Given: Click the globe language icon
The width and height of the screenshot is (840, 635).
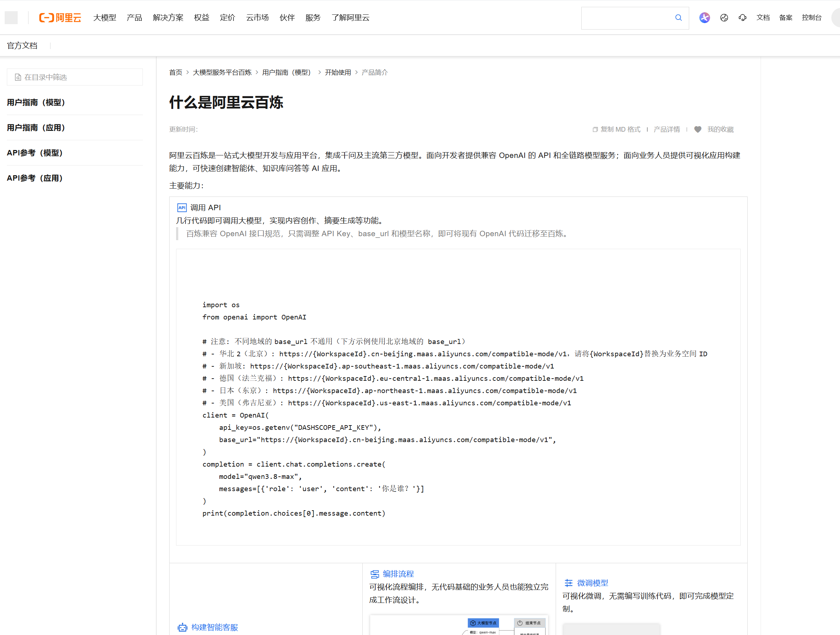Looking at the screenshot, I should [724, 17].
